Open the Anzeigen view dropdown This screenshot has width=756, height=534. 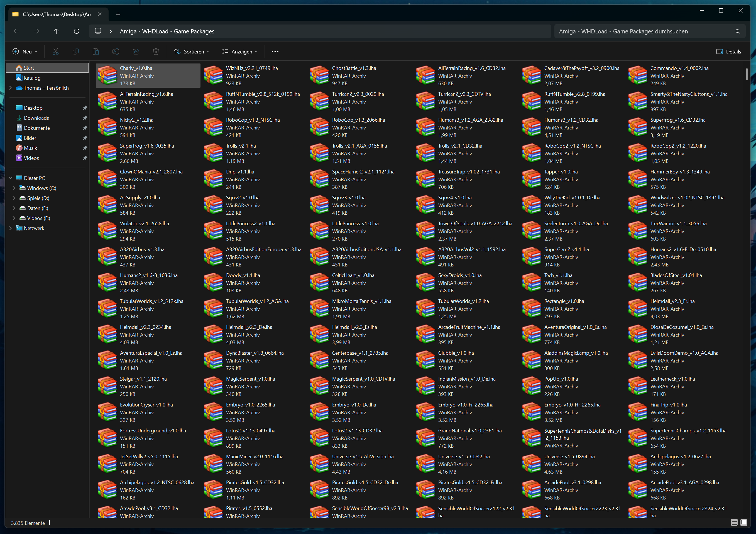tap(240, 52)
